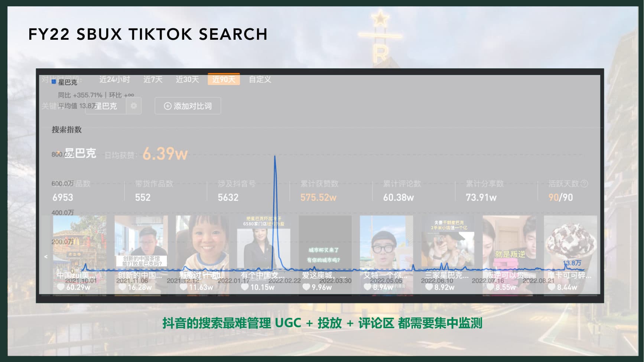The width and height of the screenshot is (644, 362).
Task: Click the 星巴克 keyword field
Action: (x=106, y=106)
